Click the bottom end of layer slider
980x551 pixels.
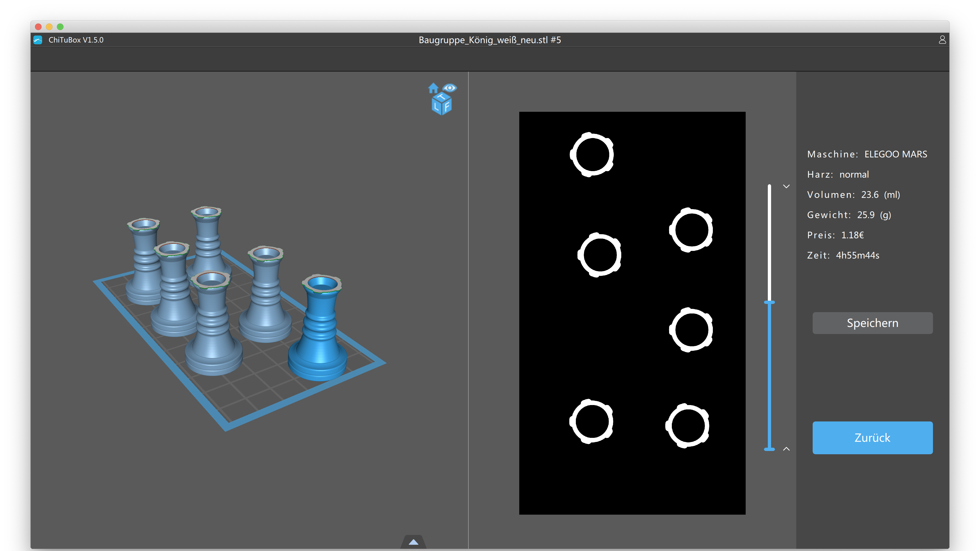coord(769,449)
